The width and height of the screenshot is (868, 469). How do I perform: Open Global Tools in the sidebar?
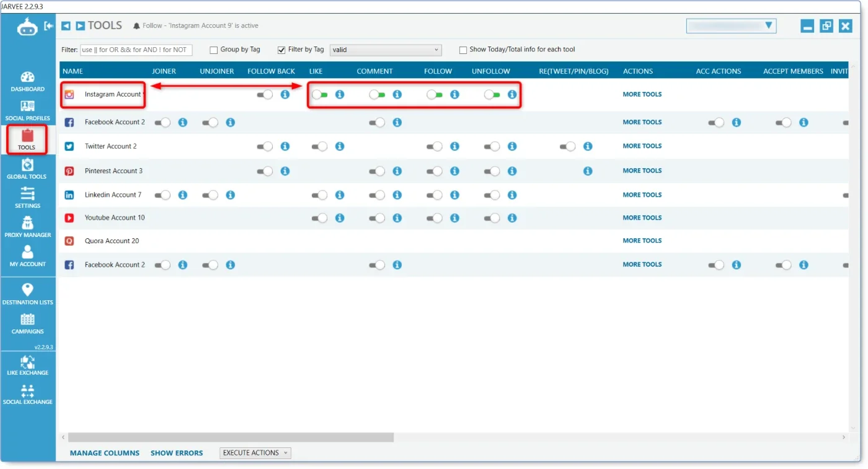[27, 169]
